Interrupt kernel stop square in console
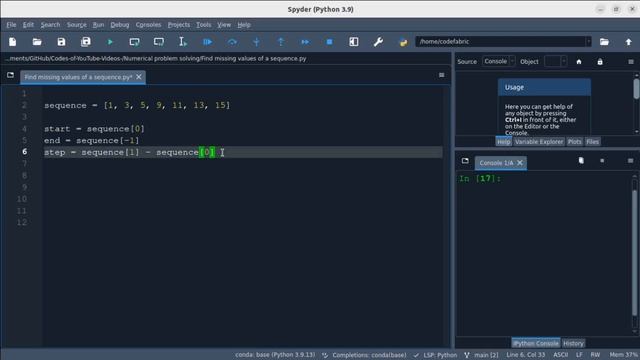The height and width of the screenshot is (360, 640). pos(602,161)
